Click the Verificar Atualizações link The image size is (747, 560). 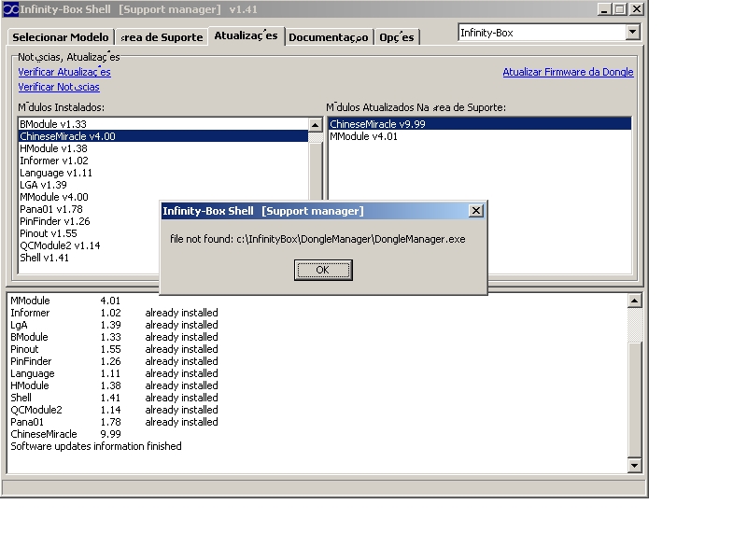coord(64,72)
